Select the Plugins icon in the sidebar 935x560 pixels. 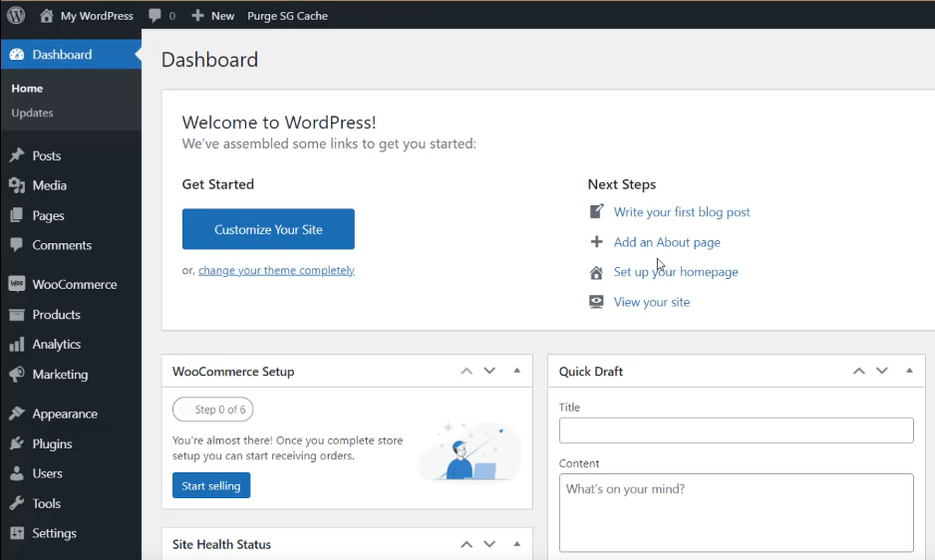[x=17, y=443]
